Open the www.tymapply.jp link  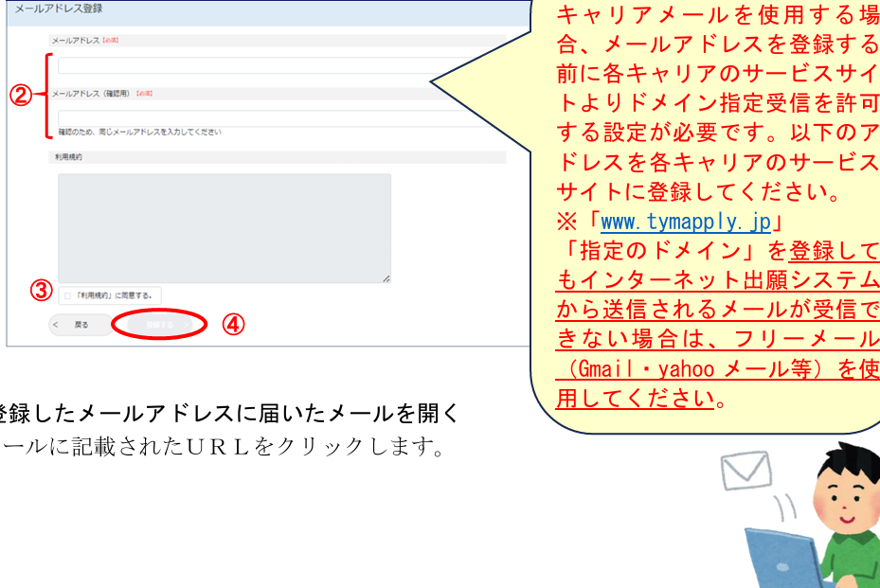point(685,223)
